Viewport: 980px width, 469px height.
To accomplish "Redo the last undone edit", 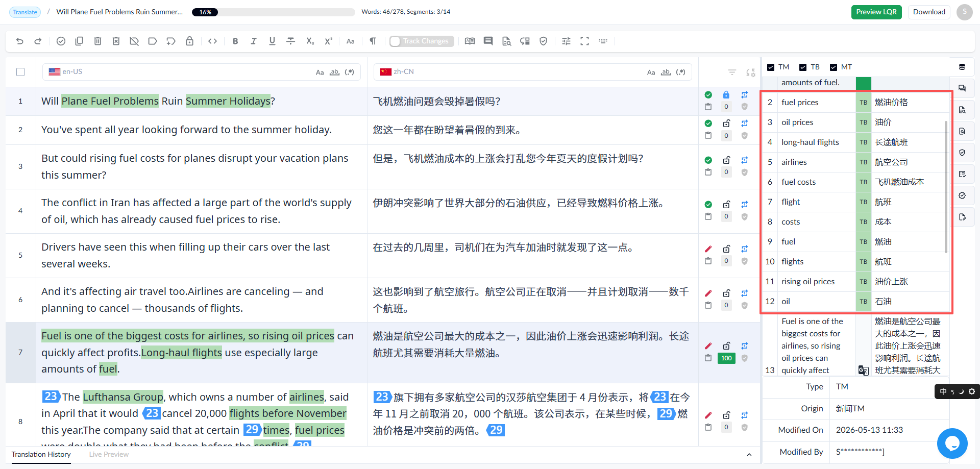I will [38, 41].
